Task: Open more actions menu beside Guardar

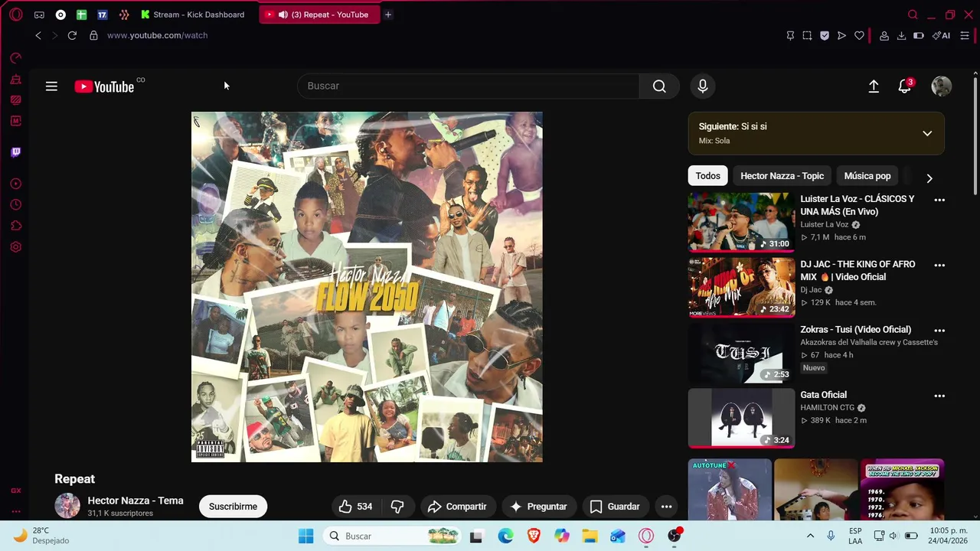Action: pyautogui.click(x=667, y=507)
